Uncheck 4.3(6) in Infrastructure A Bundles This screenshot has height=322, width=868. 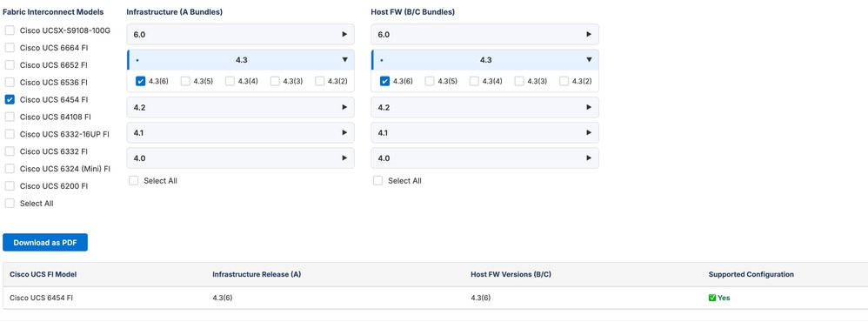[140, 82]
